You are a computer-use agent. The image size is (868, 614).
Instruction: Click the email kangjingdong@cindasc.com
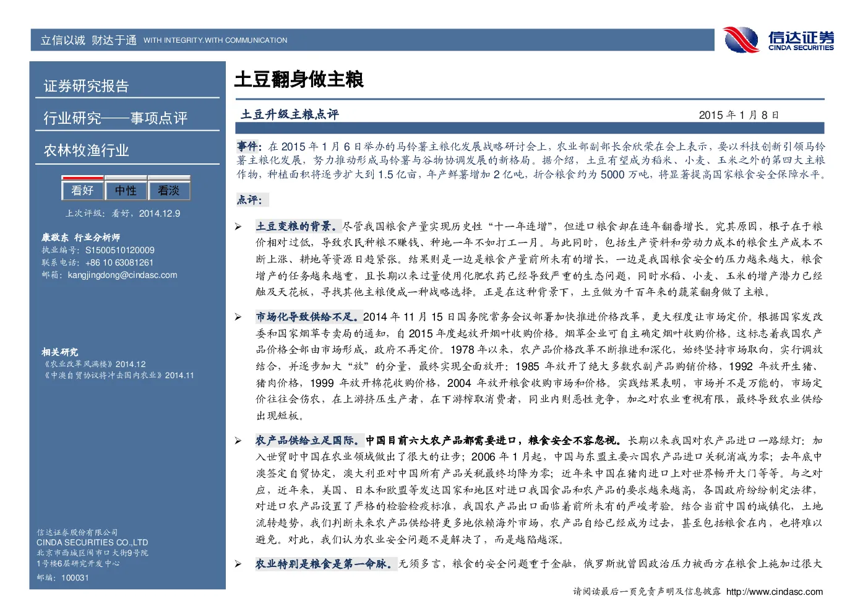(x=122, y=275)
